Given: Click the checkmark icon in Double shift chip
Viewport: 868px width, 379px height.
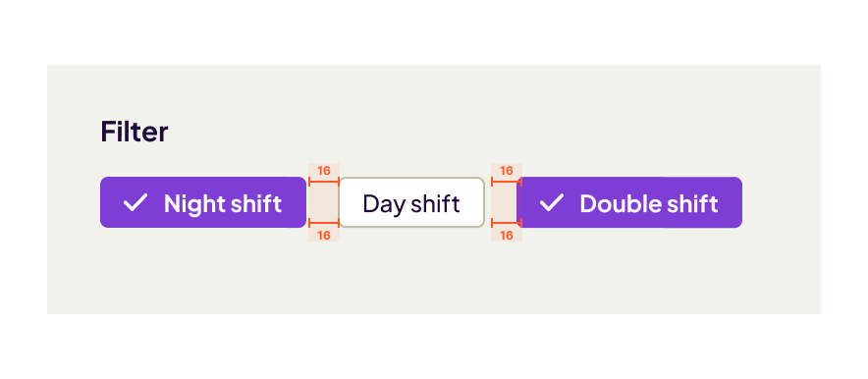Looking at the screenshot, I should [552, 202].
